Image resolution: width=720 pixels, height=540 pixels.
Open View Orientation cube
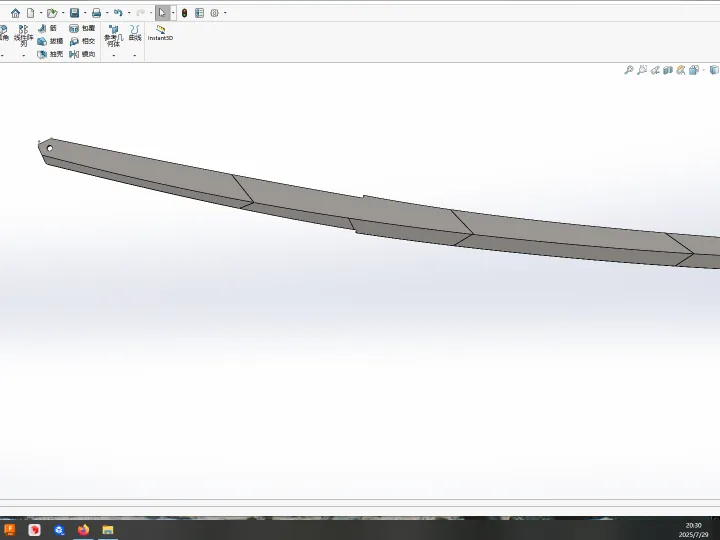point(694,70)
